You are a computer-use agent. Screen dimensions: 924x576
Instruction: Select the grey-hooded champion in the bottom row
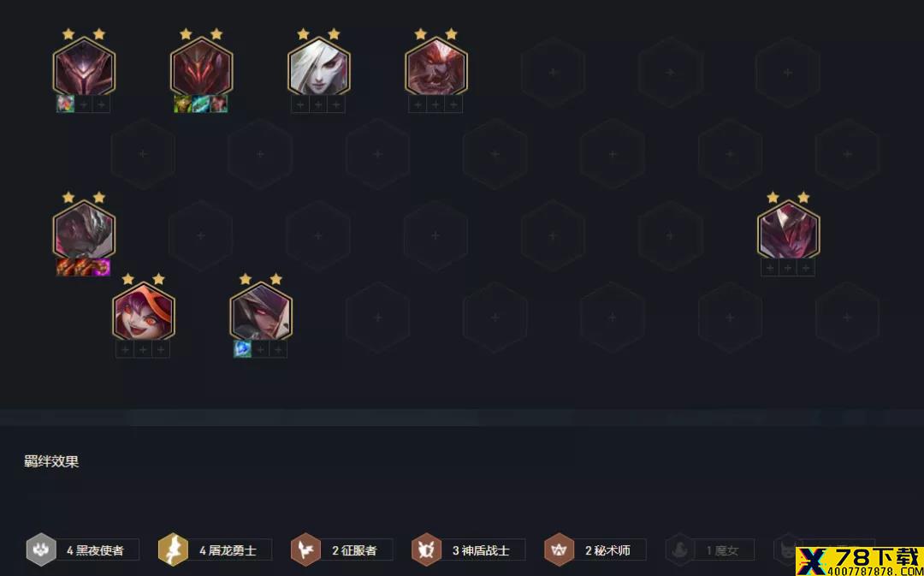coord(261,312)
